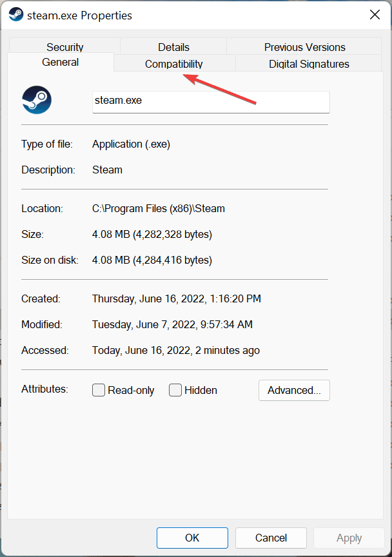Screen dimensions: 392x557
Task: Click the Size on disk label
Action: pos(50,260)
